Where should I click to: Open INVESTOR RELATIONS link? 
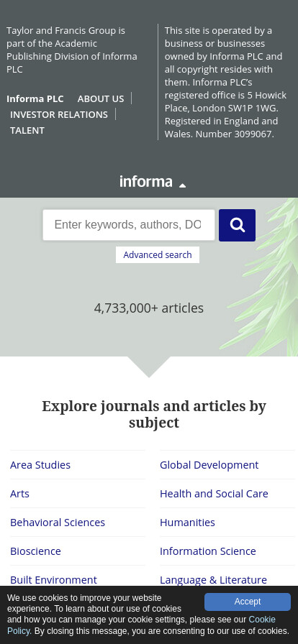59,114
